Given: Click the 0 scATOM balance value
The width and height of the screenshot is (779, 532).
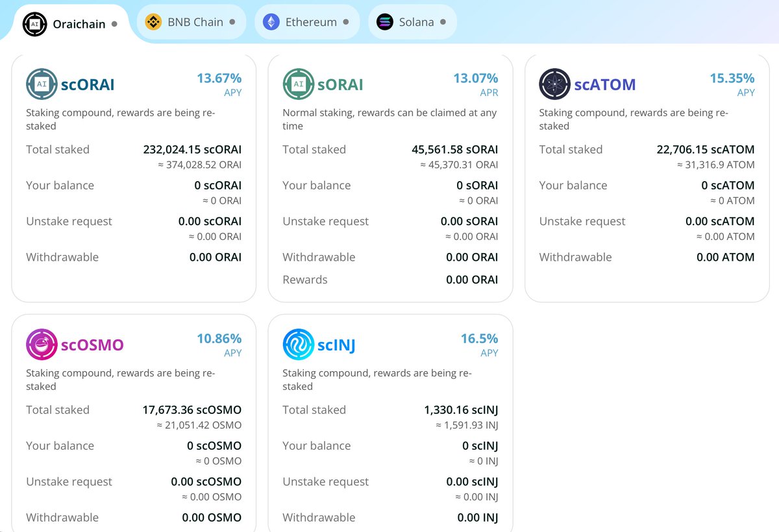Looking at the screenshot, I should 728,186.
